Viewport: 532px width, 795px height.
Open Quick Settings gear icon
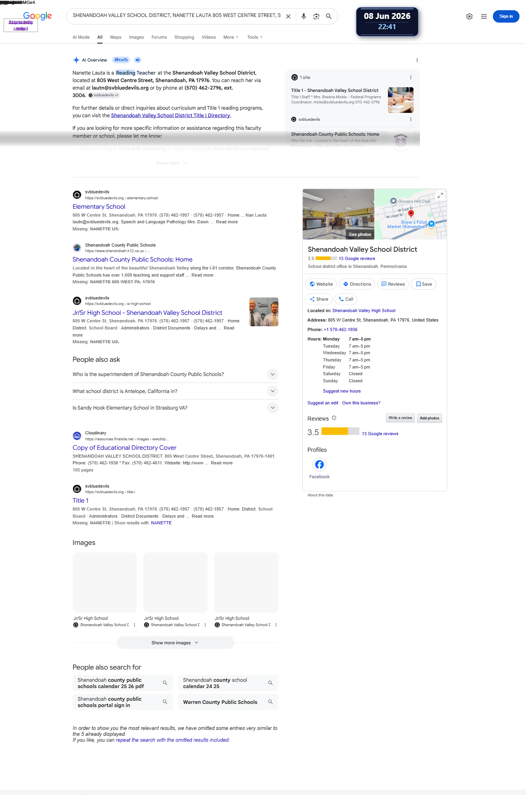[x=469, y=17]
